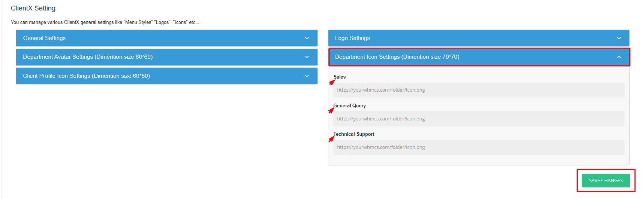Click the Save Changes button
Image resolution: width=644 pixels, height=199 pixels.
[x=605, y=181]
